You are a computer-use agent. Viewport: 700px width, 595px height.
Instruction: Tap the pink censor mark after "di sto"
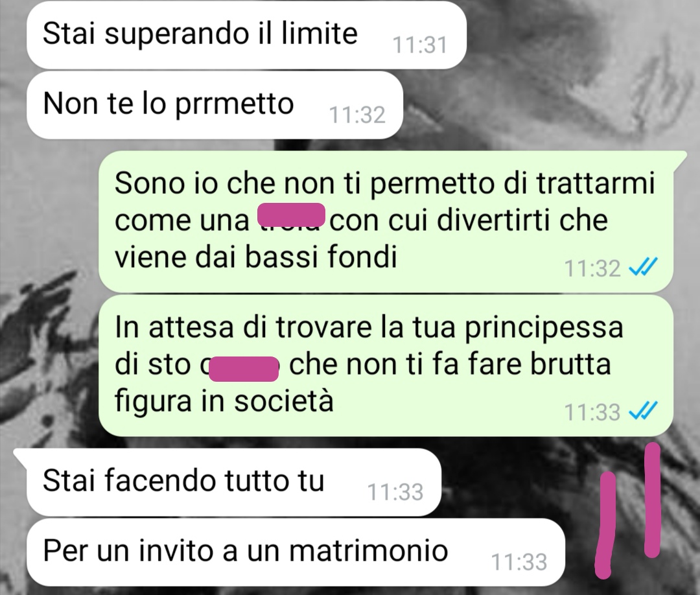tap(243, 369)
